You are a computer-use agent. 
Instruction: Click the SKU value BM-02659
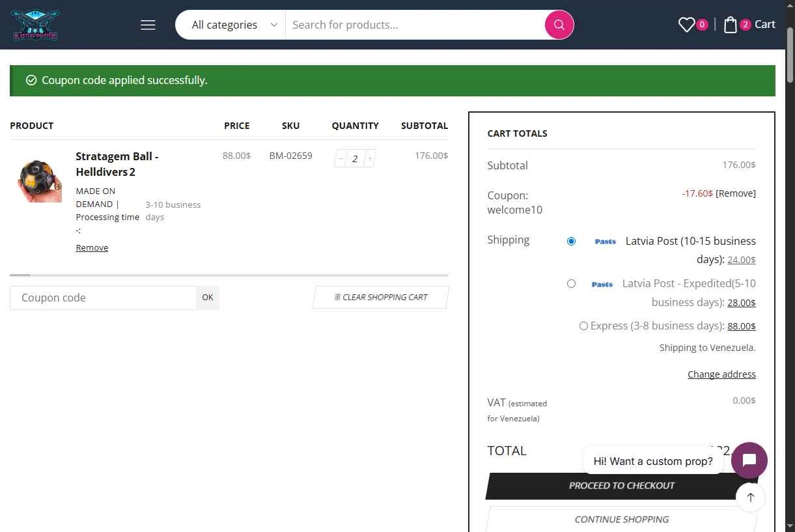coord(290,156)
